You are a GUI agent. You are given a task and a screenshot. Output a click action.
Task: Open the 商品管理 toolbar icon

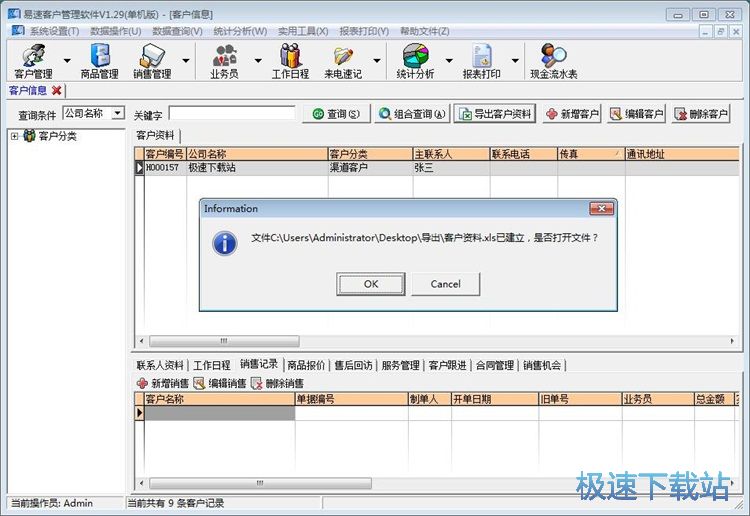[99, 61]
